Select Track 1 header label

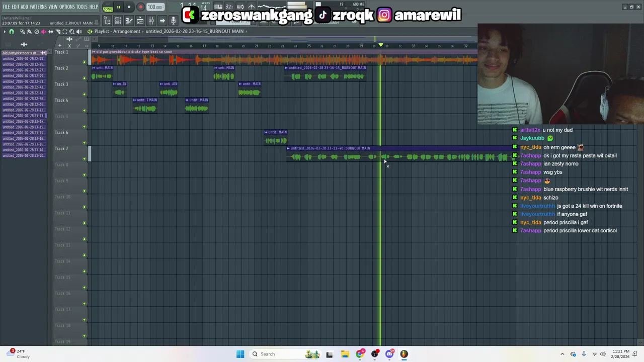[61, 52]
